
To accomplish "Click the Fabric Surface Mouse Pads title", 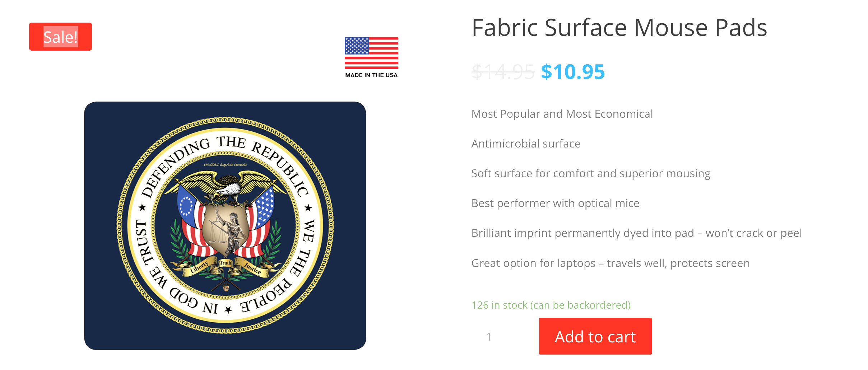I will (x=619, y=28).
